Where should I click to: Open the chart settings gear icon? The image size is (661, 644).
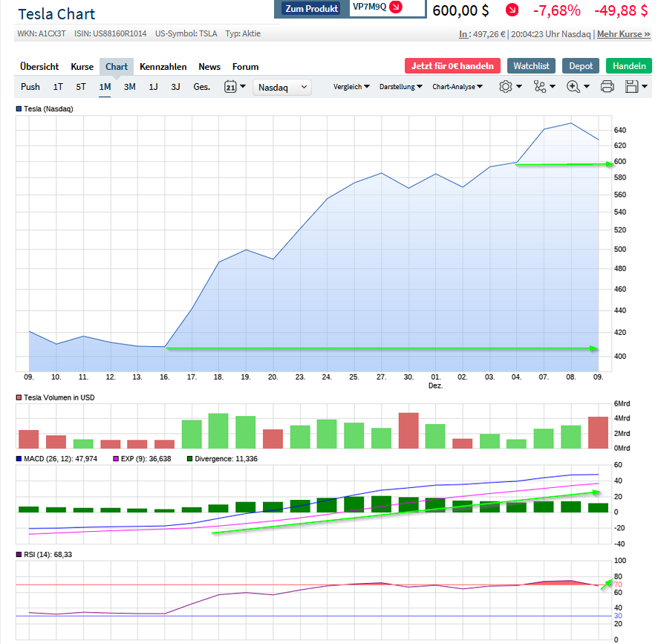(x=507, y=86)
